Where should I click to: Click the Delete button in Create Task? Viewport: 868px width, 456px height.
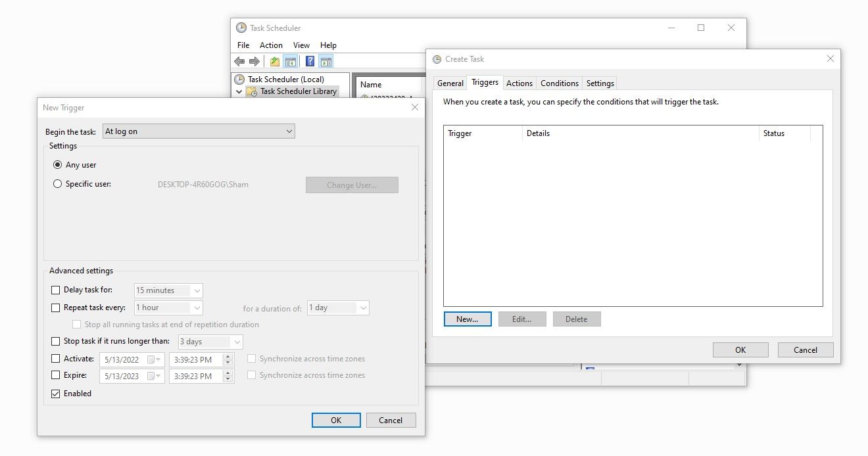click(x=577, y=319)
